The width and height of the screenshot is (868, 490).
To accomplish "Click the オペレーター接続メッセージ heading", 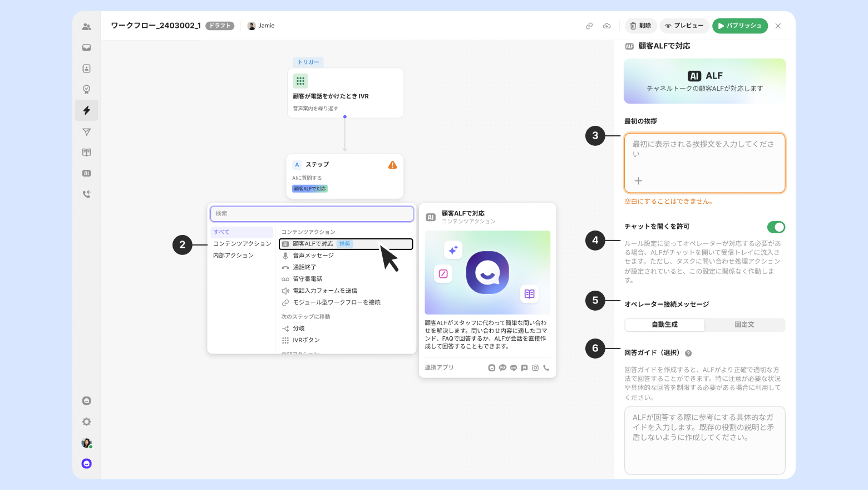I will (667, 305).
